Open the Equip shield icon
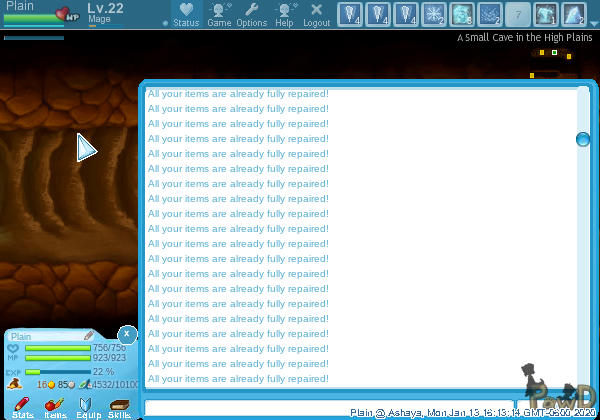Image resolution: width=600 pixels, height=420 pixels. pos(87,403)
